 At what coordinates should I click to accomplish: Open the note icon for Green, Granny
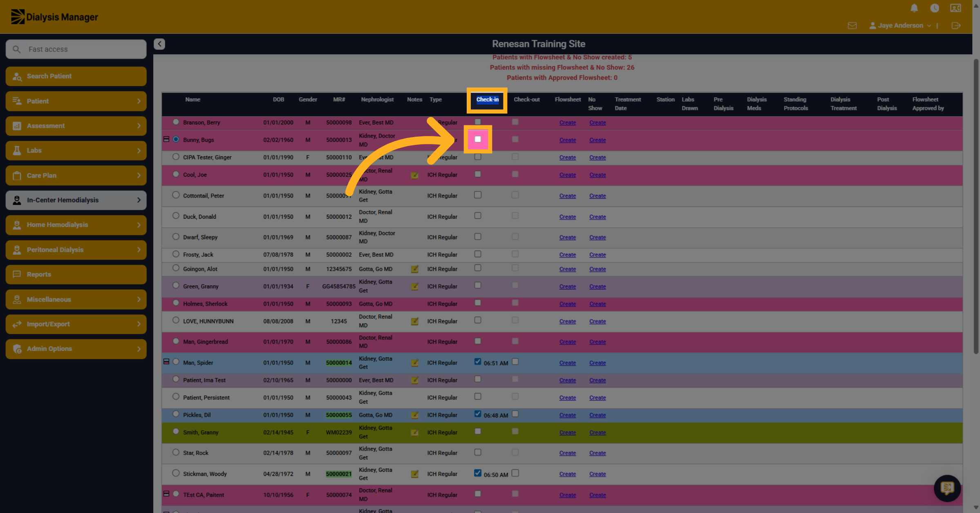(414, 287)
